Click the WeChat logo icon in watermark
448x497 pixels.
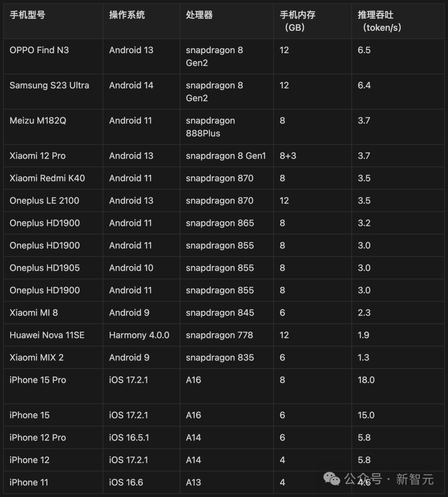(331, 479)
